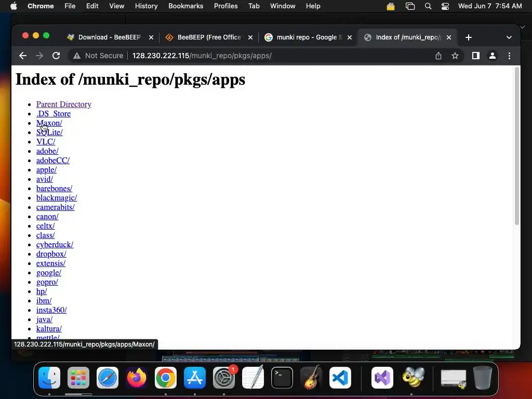This screenshot has height=399, width=532.
Task: Reload the current page
Action: click(56, 56)
